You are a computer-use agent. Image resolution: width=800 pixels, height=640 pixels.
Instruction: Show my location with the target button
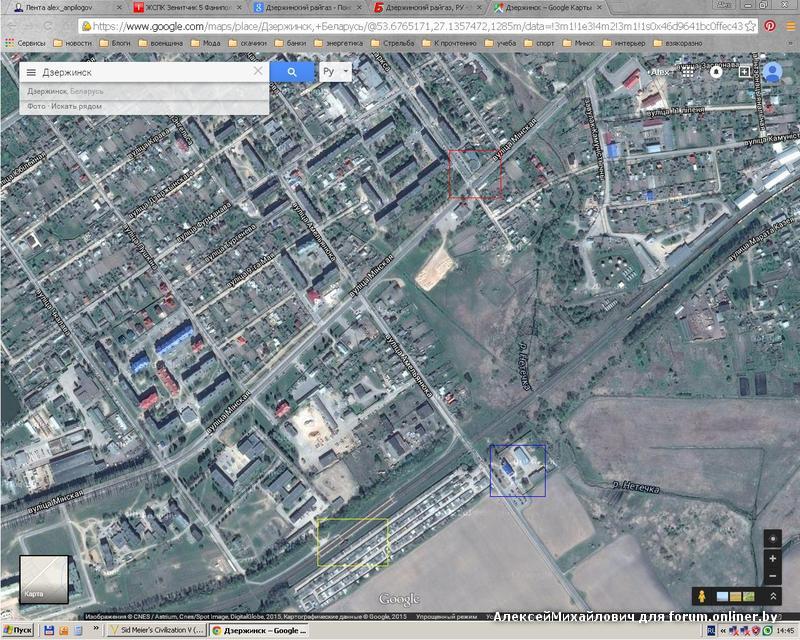(772, 539)
